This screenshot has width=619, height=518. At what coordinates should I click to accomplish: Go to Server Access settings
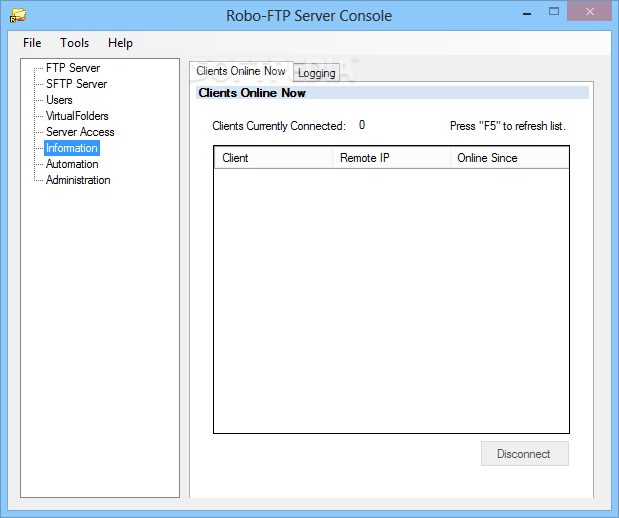tap(80, 132)
